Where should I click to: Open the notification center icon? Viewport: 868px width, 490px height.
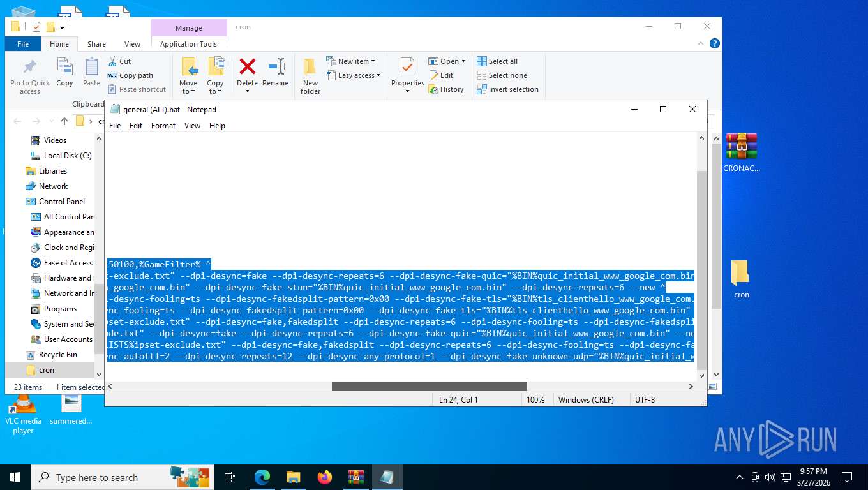point(847,477)
